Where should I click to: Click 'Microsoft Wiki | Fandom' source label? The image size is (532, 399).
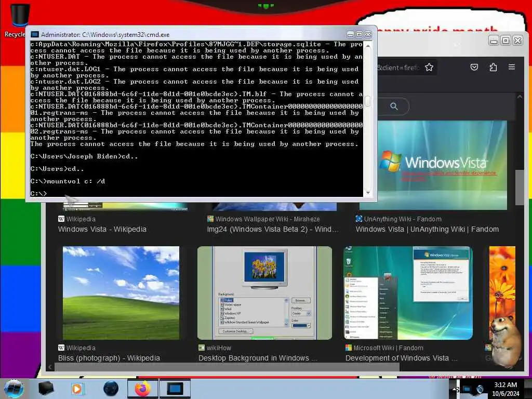tap(389, 348)
